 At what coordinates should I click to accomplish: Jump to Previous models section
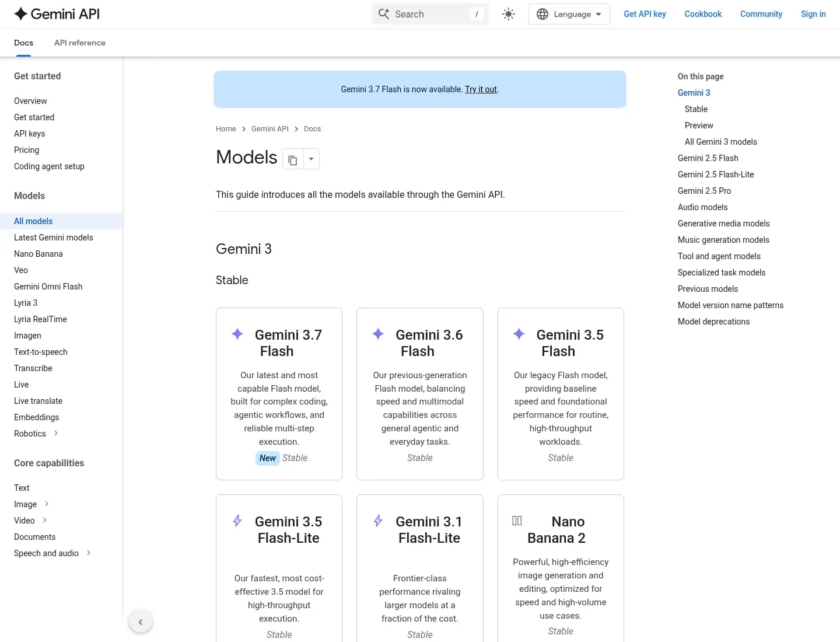(708, 289)
